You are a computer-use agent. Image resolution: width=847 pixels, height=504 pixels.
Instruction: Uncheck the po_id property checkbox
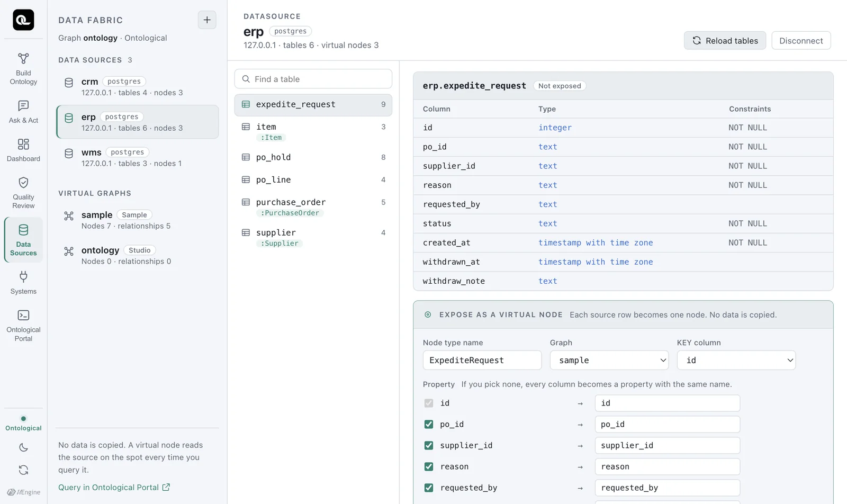[429, 425]
